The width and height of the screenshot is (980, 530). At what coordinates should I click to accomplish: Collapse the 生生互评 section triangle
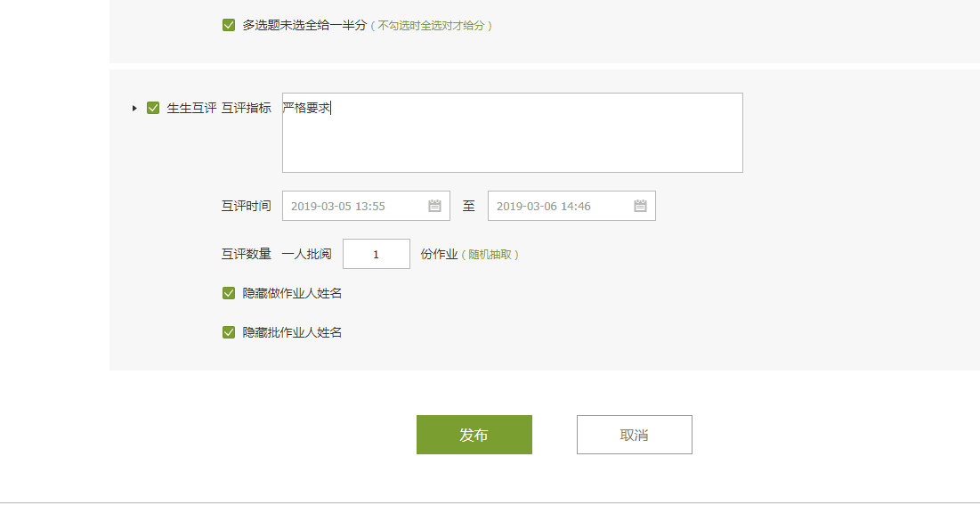click(134, 108)
